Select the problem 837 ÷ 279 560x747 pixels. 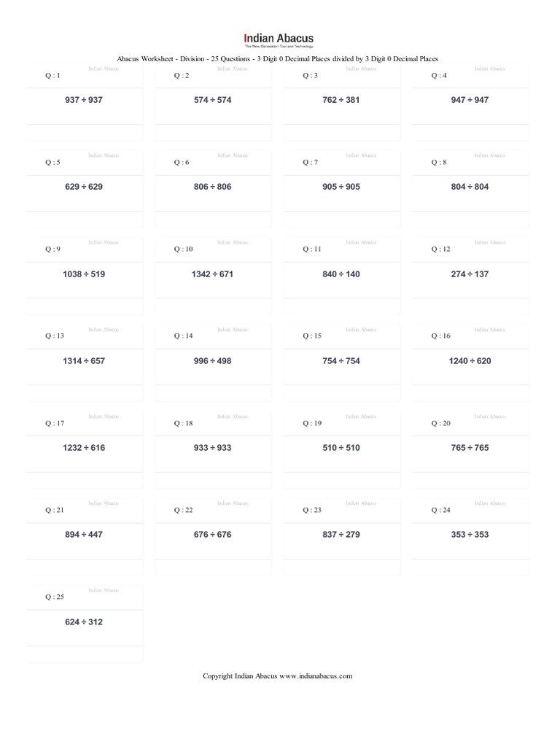[x=341, y=534]
